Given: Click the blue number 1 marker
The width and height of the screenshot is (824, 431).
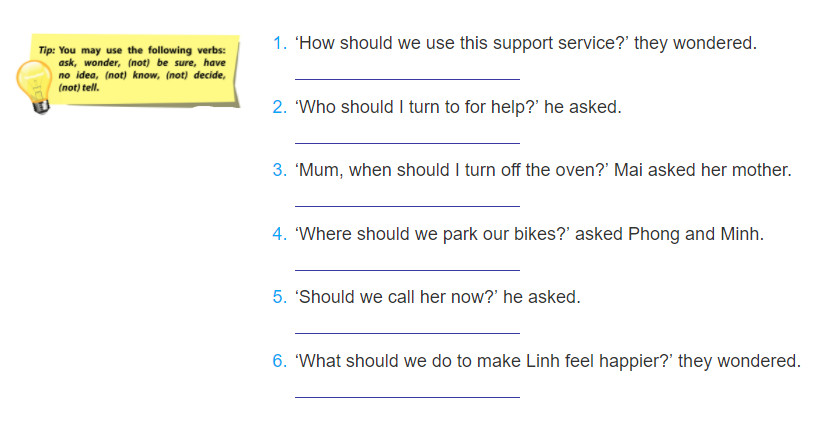Looking at the screenshot, I should click(280, 43).
